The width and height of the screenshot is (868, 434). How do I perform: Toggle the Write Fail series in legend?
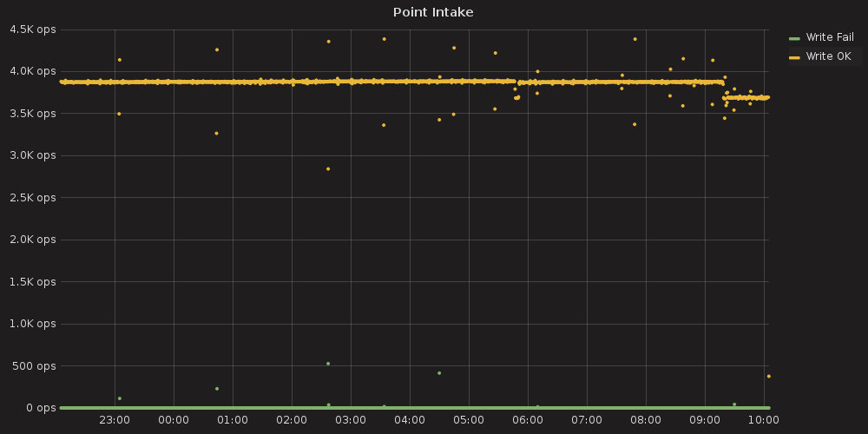[830, 37]
